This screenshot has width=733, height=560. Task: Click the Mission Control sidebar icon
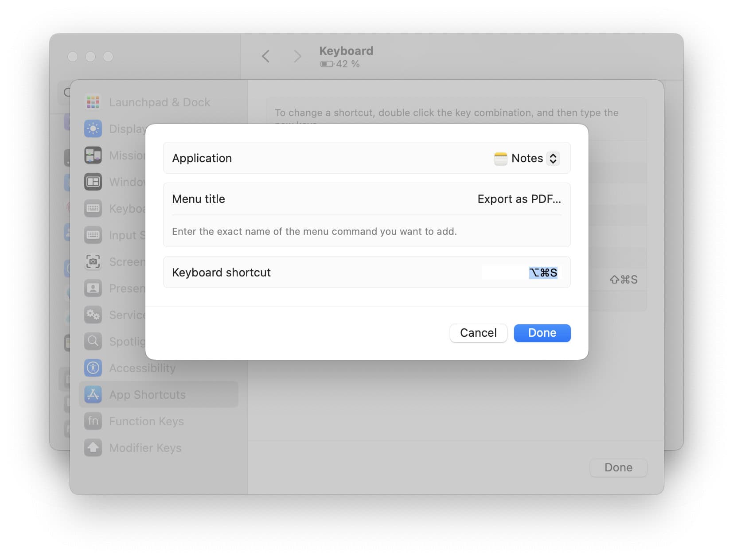(93, 155)
